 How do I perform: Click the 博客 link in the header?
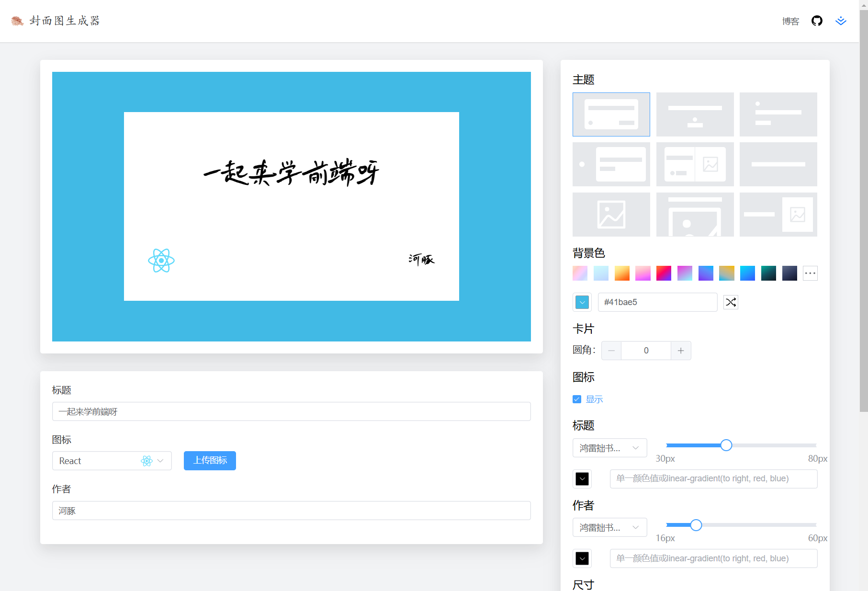tap(790, 21)
